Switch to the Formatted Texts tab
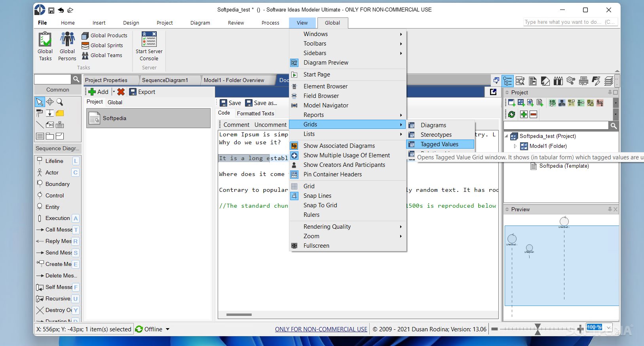This screenshot has width=644, height=346. 255,113
